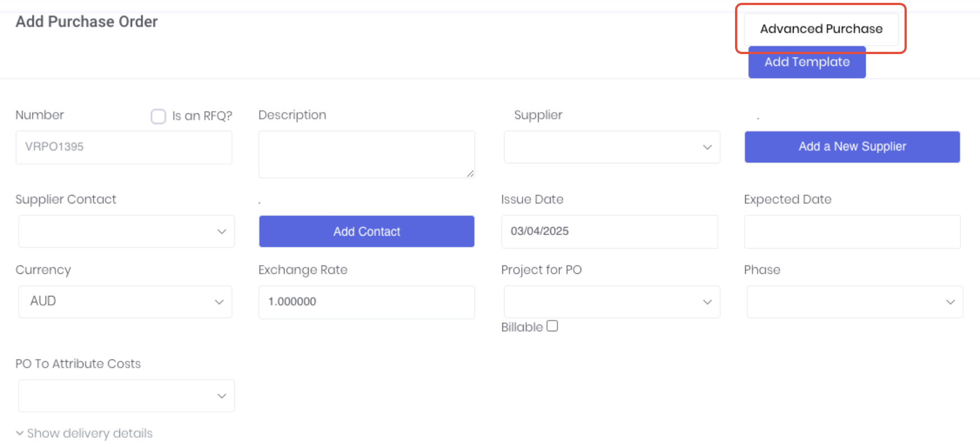
Task: Click Add a New Supplier button
Action: (x=852, y=147)
